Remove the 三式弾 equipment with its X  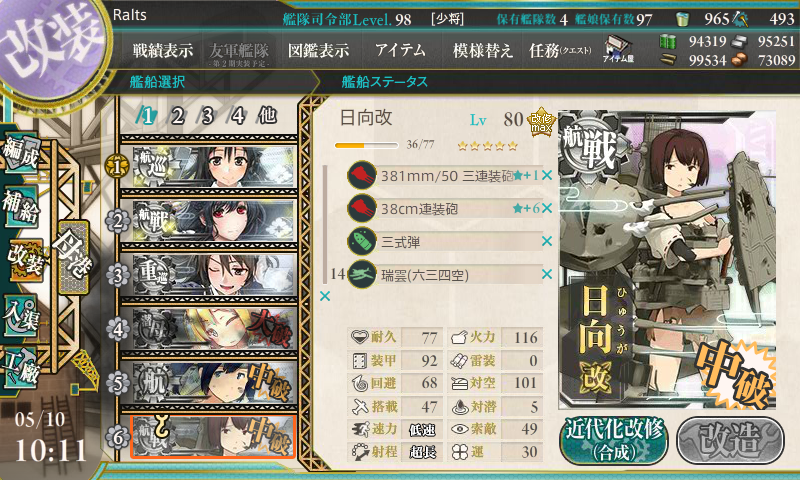click(x=547, y=241)
